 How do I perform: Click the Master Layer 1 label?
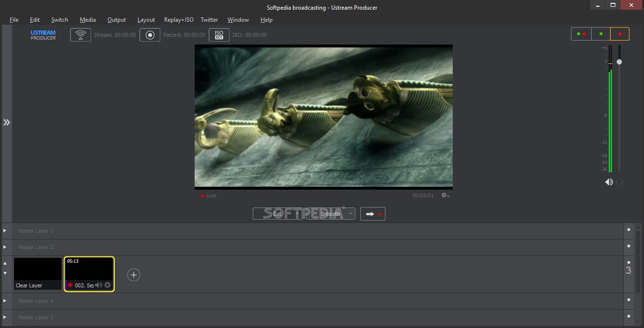click(36, 231)
